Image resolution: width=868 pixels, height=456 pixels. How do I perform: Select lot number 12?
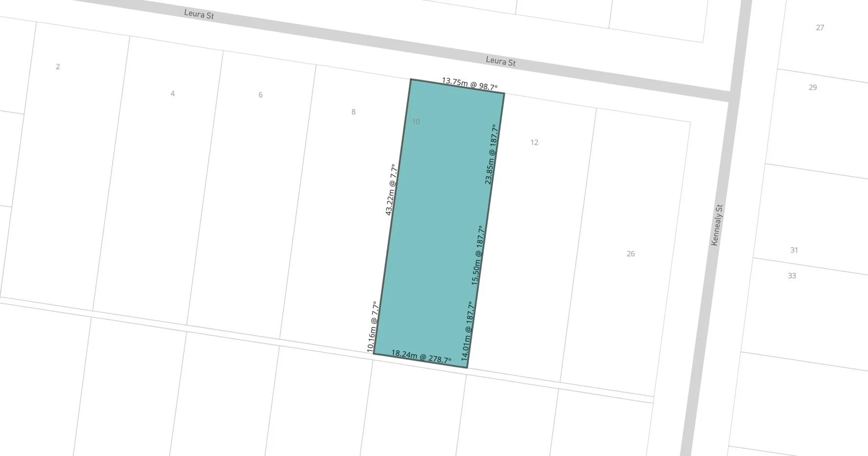coord(534,142)
